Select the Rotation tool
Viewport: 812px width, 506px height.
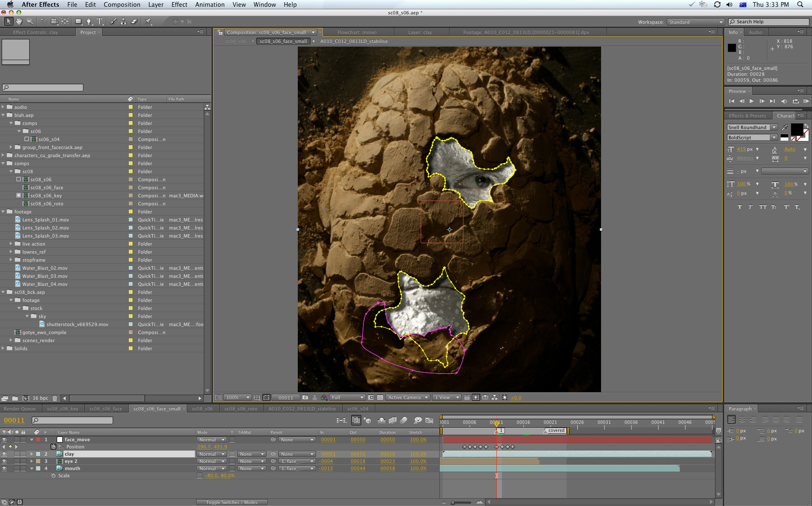(x=43, y=21)
